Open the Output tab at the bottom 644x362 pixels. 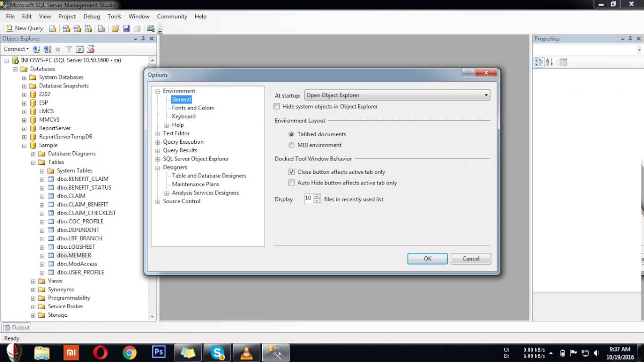(17, 327)
